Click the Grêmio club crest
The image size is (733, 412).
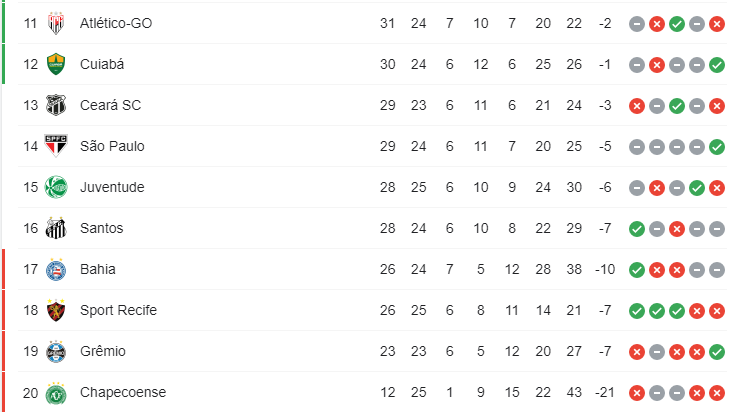click(56, 351)
